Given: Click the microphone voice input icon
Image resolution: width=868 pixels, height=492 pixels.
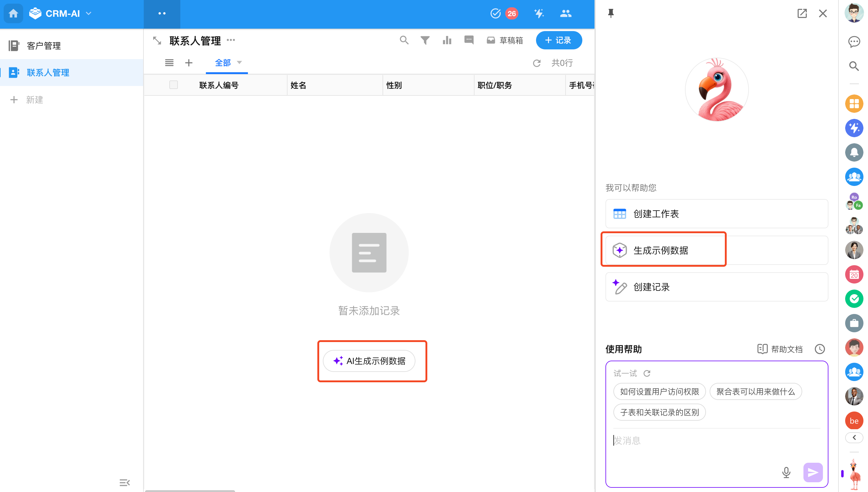Looking at the screenshot, I should (x=786, y=472).
